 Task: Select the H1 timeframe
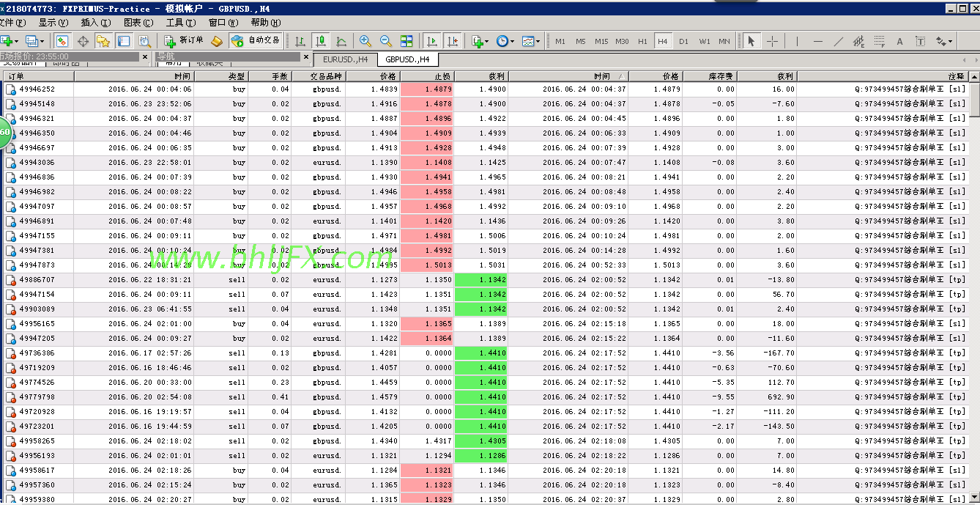642,41
